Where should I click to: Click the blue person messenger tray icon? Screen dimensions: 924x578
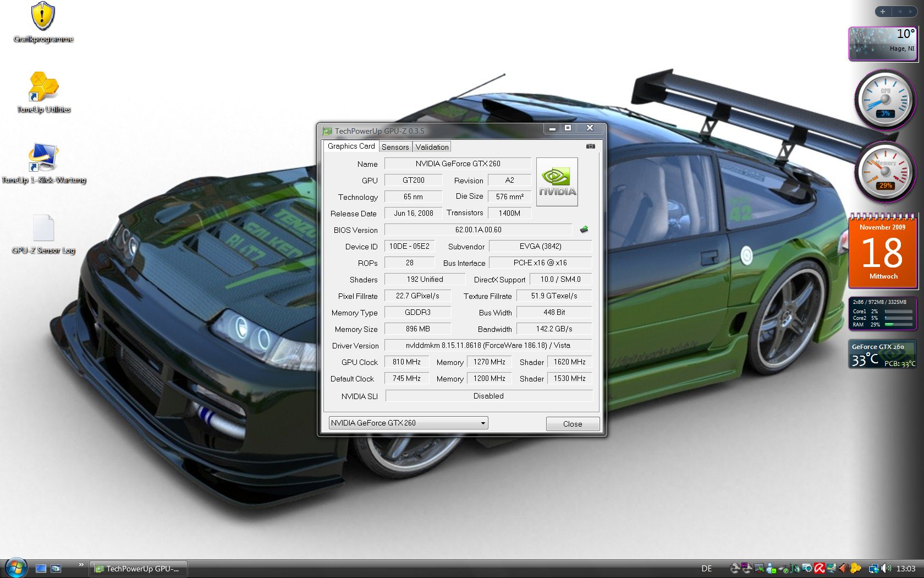click(x=771, y=569)
